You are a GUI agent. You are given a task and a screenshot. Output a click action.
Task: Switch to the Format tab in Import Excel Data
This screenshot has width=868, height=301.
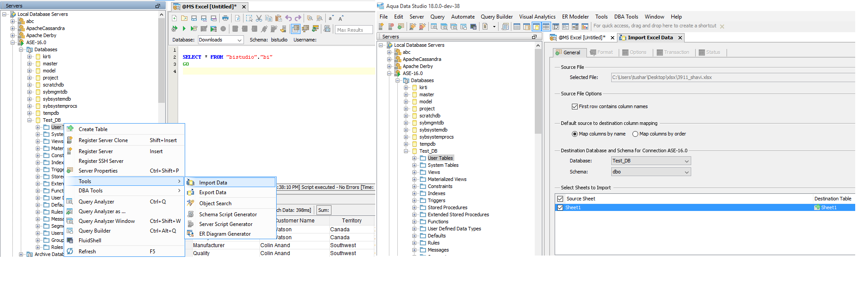point(602,52)
